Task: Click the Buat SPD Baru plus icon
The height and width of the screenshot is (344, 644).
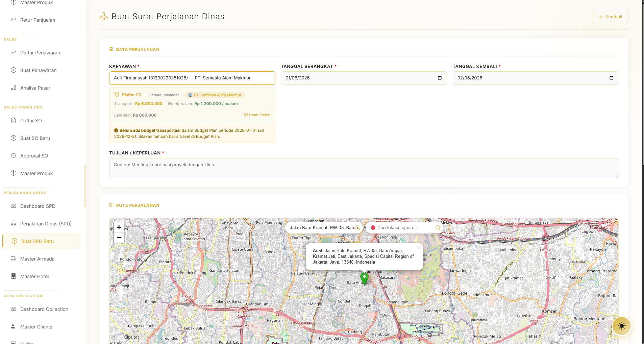Action: click(15, 241)
